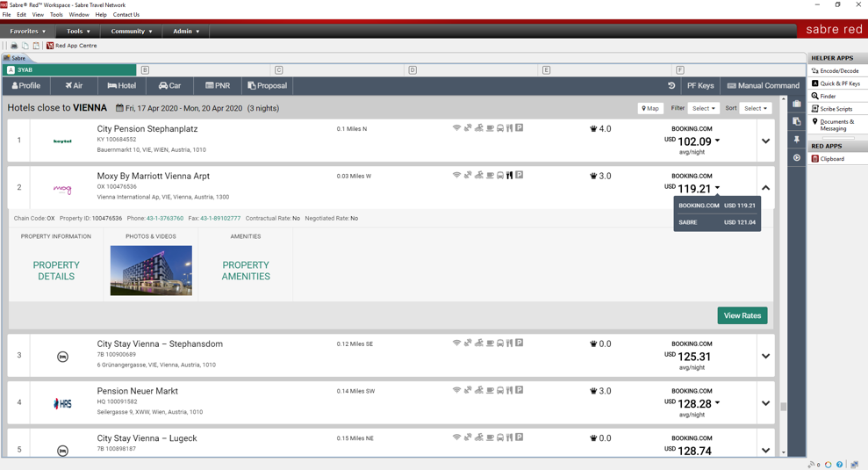Click the suitcase icon in the side strip

pyautogui.click(x=797, y=104)
